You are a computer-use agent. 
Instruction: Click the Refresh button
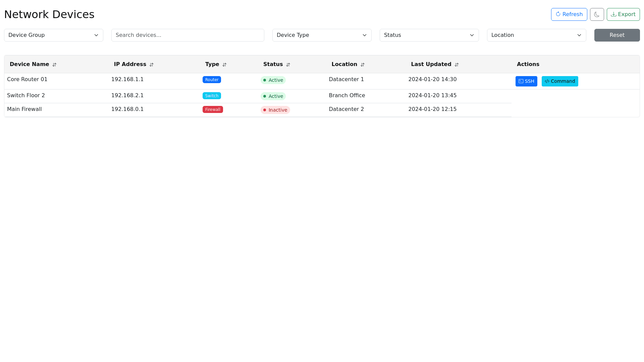(569, 14)
